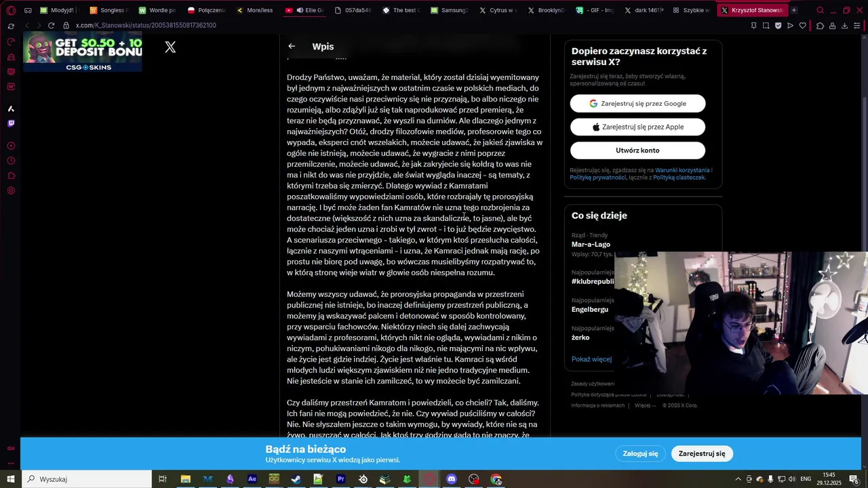868x488 pixels.
Task: Click Zarejestruj się przez Apple button
Action: [637, 127]
